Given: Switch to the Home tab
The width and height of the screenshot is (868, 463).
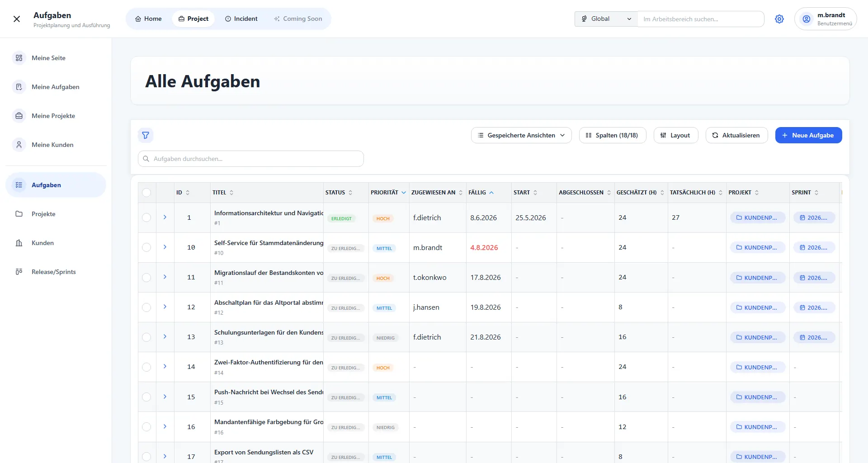Looking at the screenshot, I should pyautogui.click(x=148, y=19).
